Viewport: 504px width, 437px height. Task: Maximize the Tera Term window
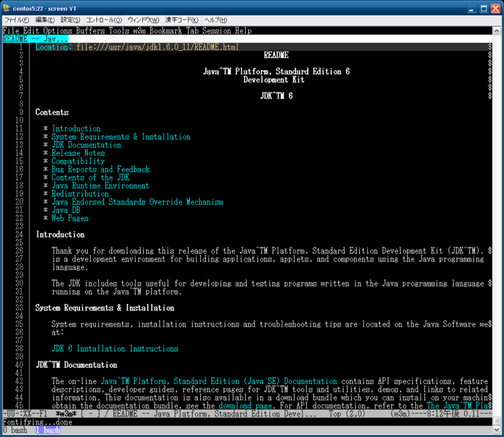click(x=483, y=9)
